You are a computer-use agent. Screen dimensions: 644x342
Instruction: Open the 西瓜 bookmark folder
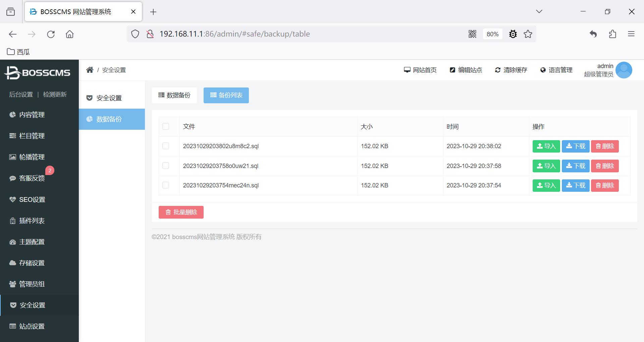(x=18, y=52)
